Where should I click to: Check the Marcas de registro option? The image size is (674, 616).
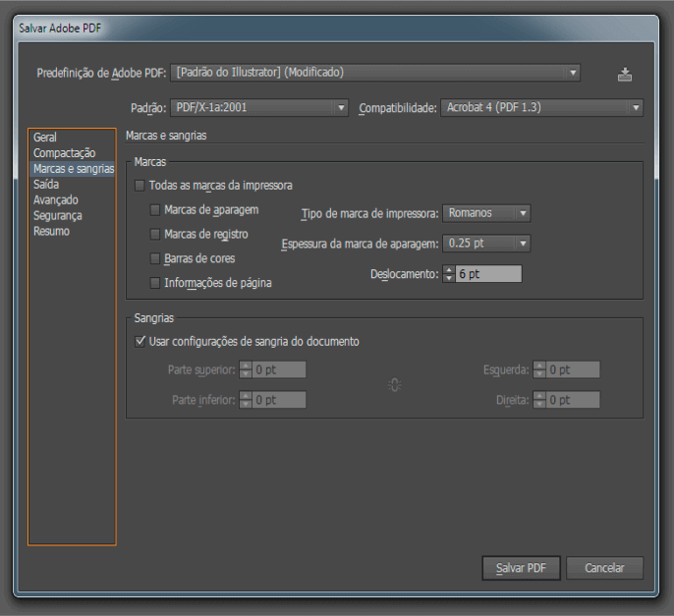pos(155,235)
